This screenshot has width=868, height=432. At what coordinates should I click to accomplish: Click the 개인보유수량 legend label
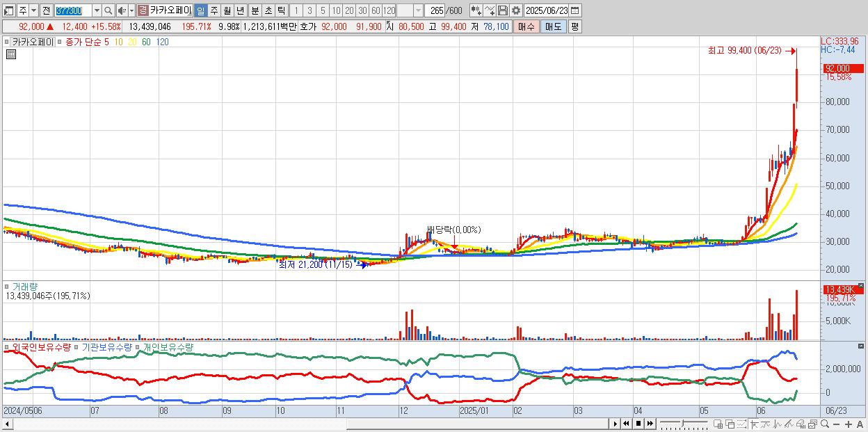(168, 346)
